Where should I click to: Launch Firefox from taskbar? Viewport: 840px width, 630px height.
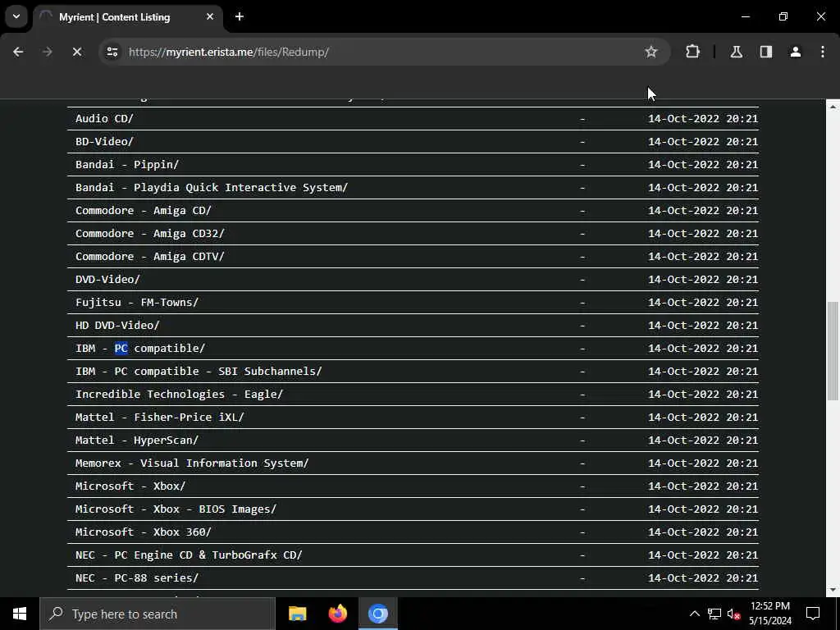pyautogui.click(x=337, y=614)
